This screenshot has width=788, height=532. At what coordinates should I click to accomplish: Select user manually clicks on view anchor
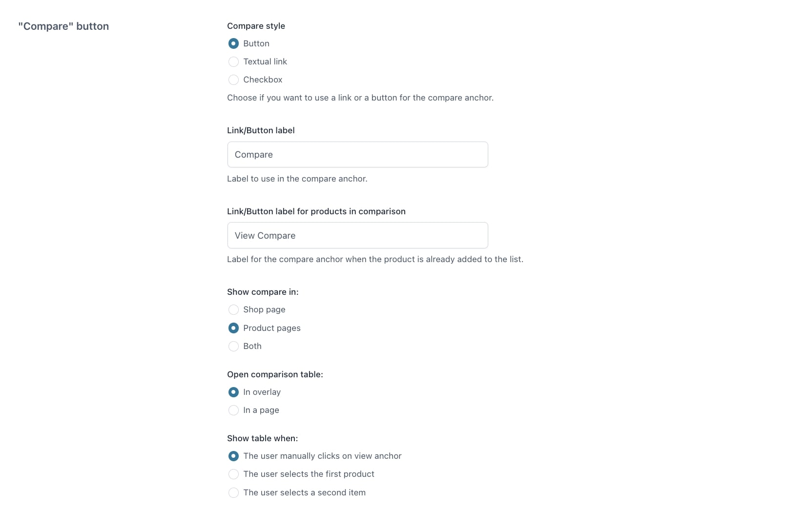click(233, 456)
